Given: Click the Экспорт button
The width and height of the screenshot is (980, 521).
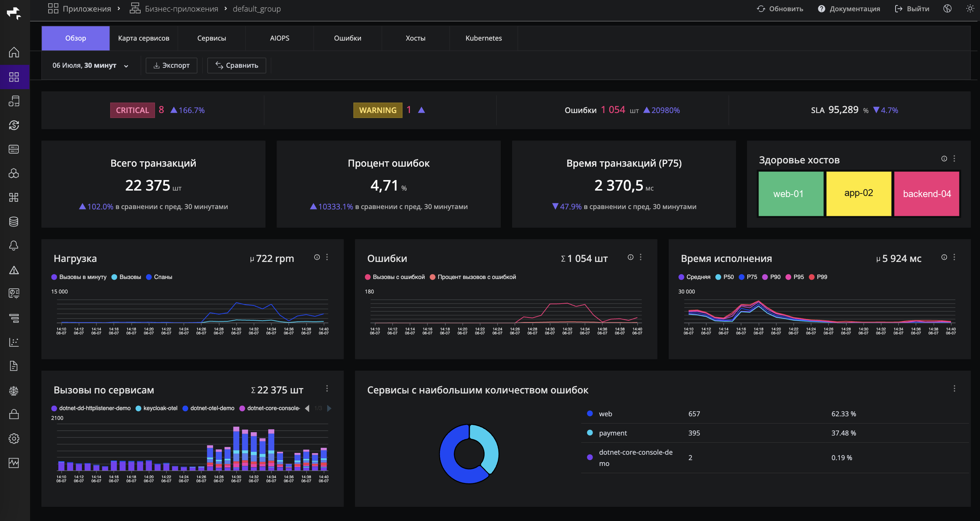Looking at the screenshot, I should (x=171, y=66).
